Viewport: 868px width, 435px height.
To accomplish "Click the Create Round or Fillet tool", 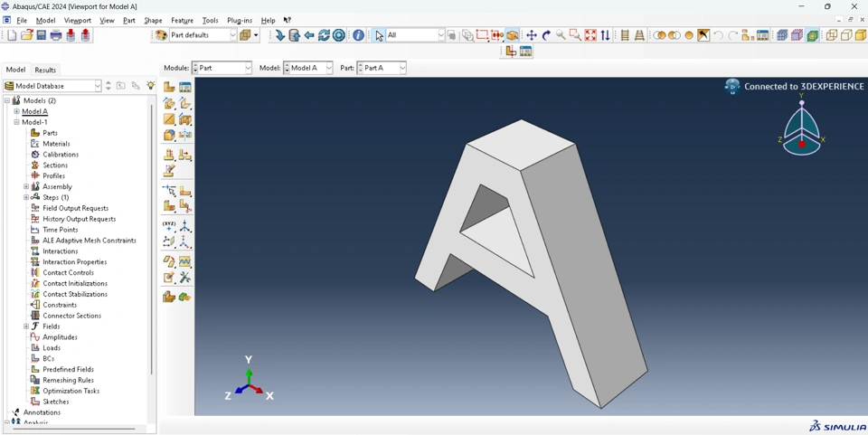I will [169, 135].
